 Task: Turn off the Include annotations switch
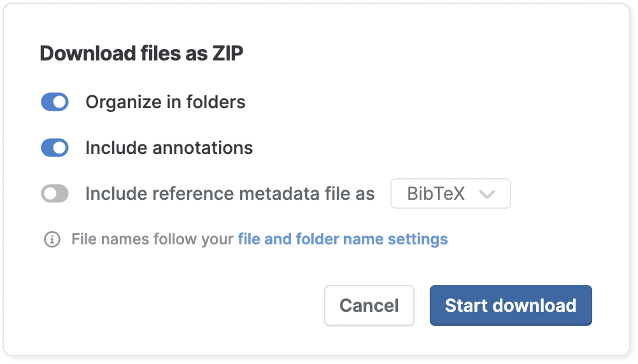coord(55,148)
